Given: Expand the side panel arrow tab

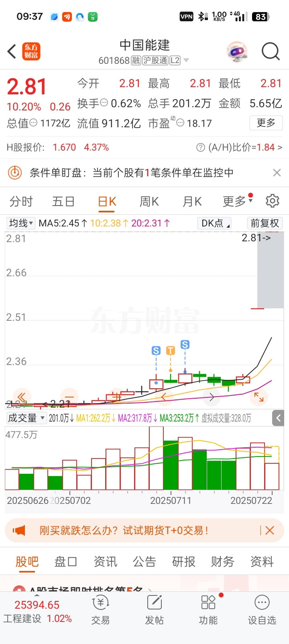Looking at the screenshot, I should [279, 418].
